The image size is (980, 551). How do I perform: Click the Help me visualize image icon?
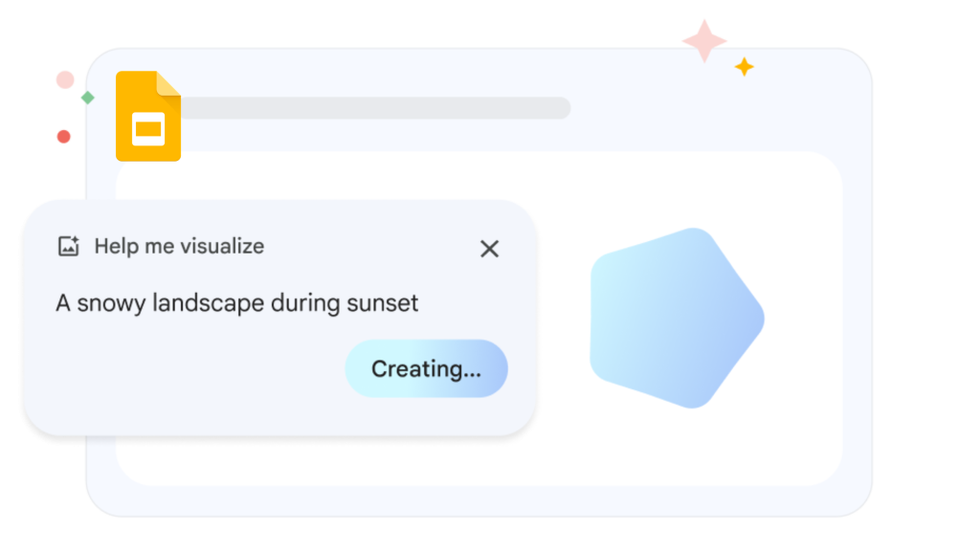pyautogui.click(x=68, y=246)
